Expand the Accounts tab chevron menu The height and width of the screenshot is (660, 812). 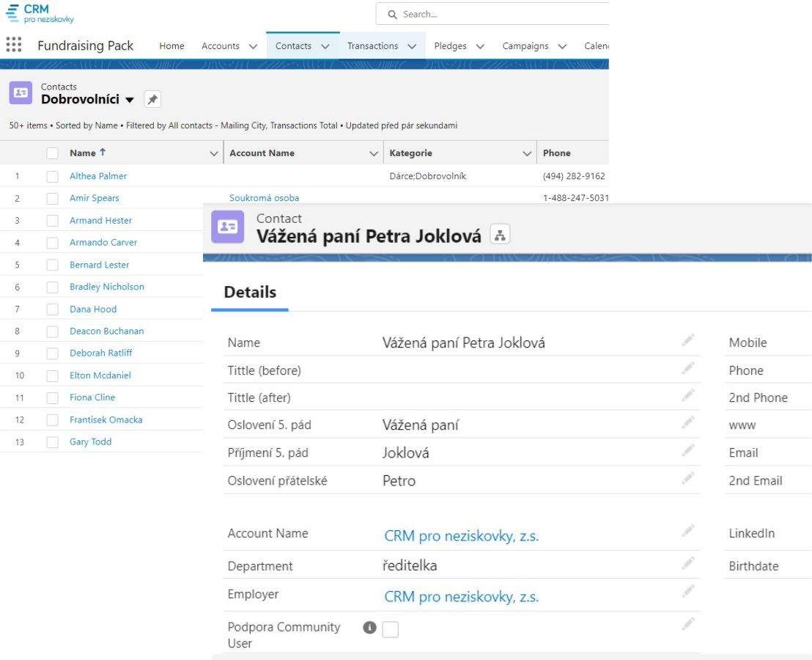click(x=253, y=46)
